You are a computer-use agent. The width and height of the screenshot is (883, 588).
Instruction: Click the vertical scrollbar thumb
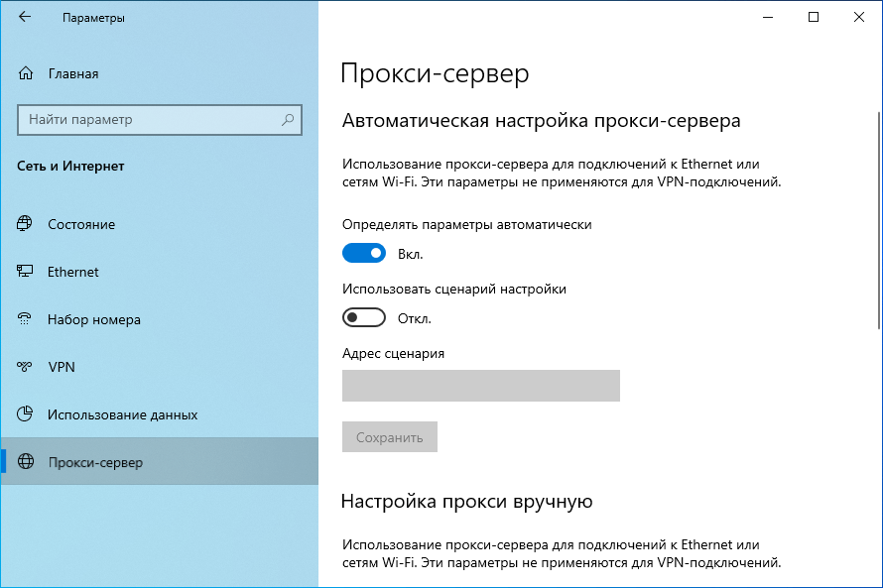[879, 220]
